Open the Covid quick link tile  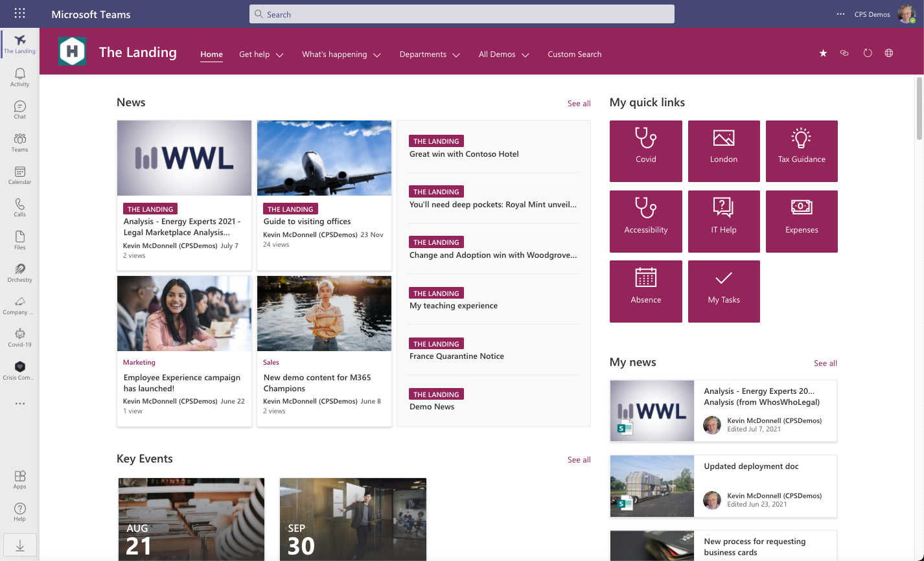point(646,151)
